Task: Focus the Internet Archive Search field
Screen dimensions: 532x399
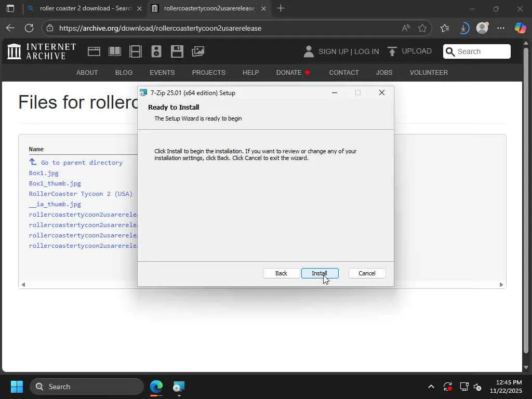Action: (477, 51)
